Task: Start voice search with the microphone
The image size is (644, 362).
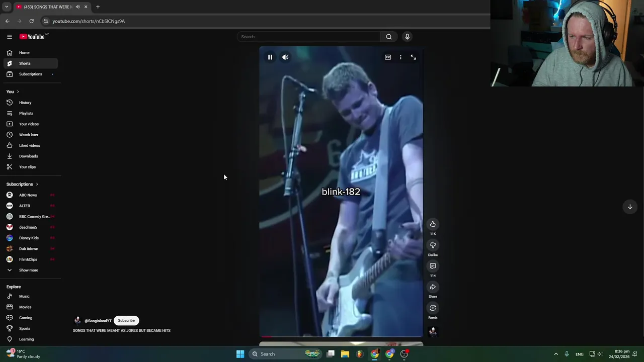Action: 408,37
